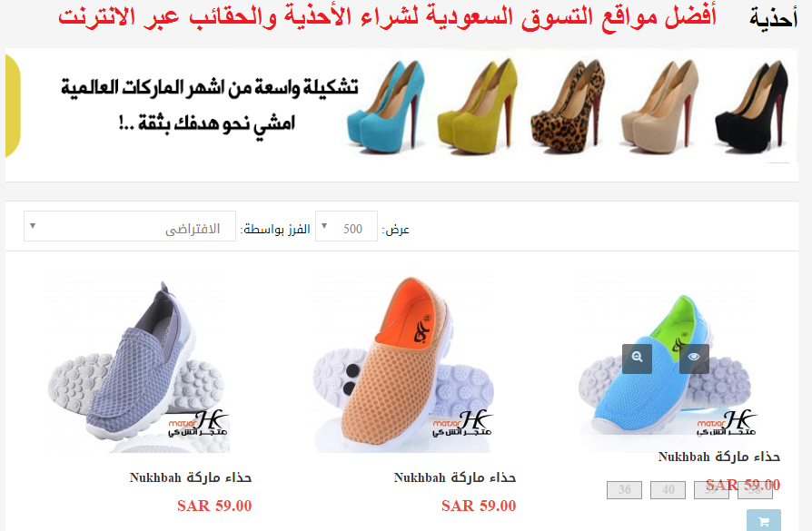The image size is (812, 531).
Task: Open the sort-by dropdown showing الافتراضى
Action: tap(130, 226)
